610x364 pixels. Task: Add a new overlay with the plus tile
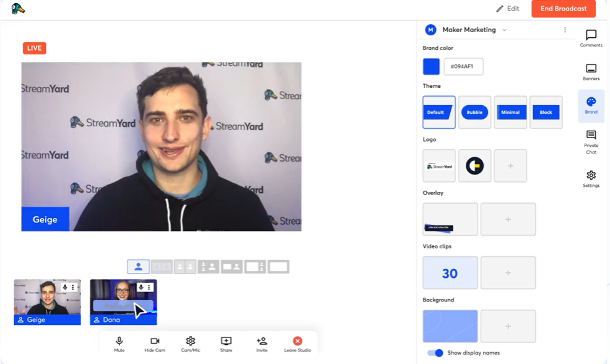[508, 219]
